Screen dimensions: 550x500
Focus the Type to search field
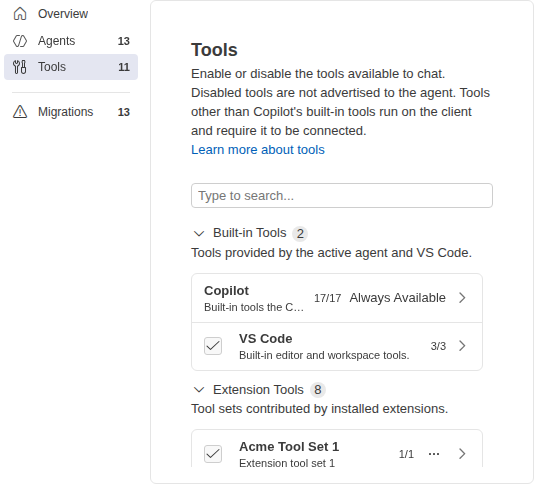[342, 195]
